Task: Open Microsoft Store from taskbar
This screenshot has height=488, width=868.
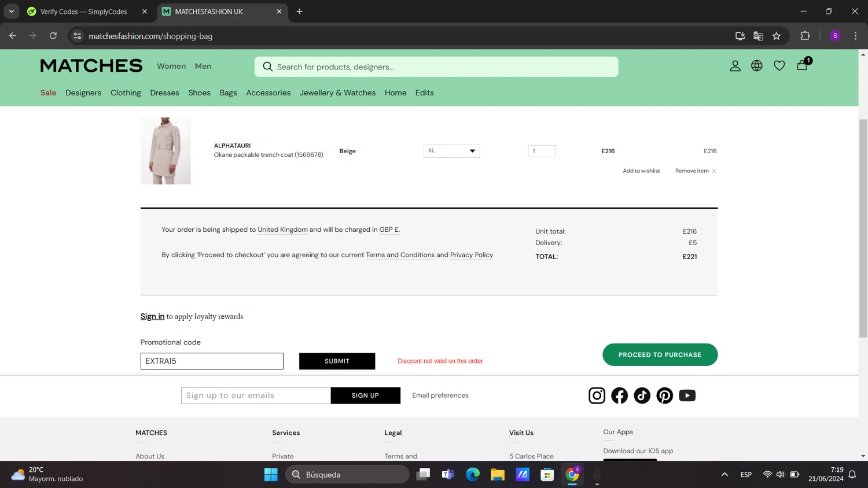Action: coord(547,475)
